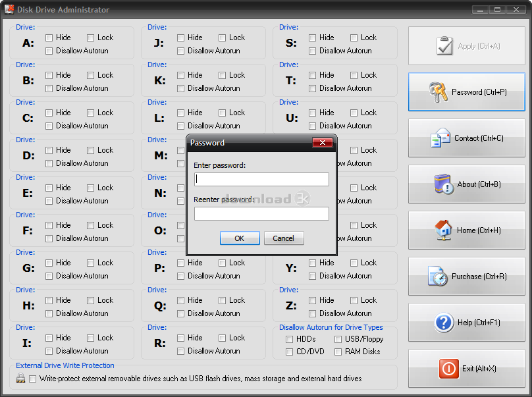Click Disallow Autorun for Drive Types heading
This screenshot has width=532, height=397.
[x=331, y=327]
